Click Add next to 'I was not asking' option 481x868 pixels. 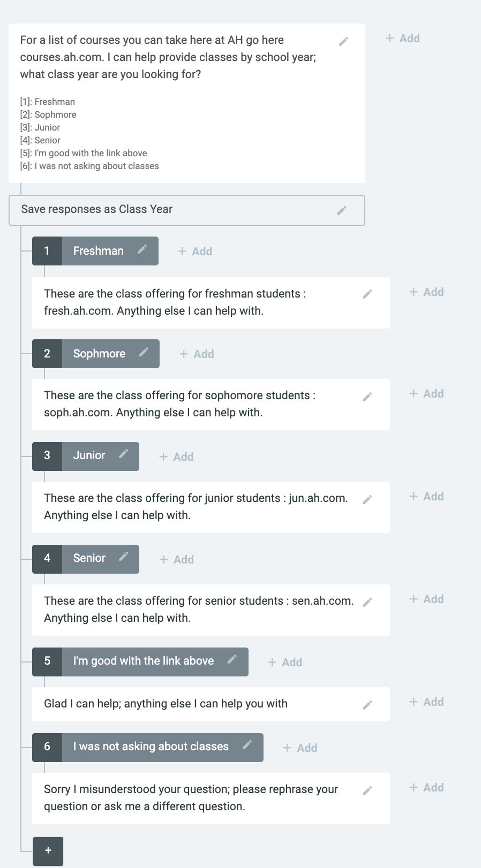pyautogui.click(x=300, y=748)
